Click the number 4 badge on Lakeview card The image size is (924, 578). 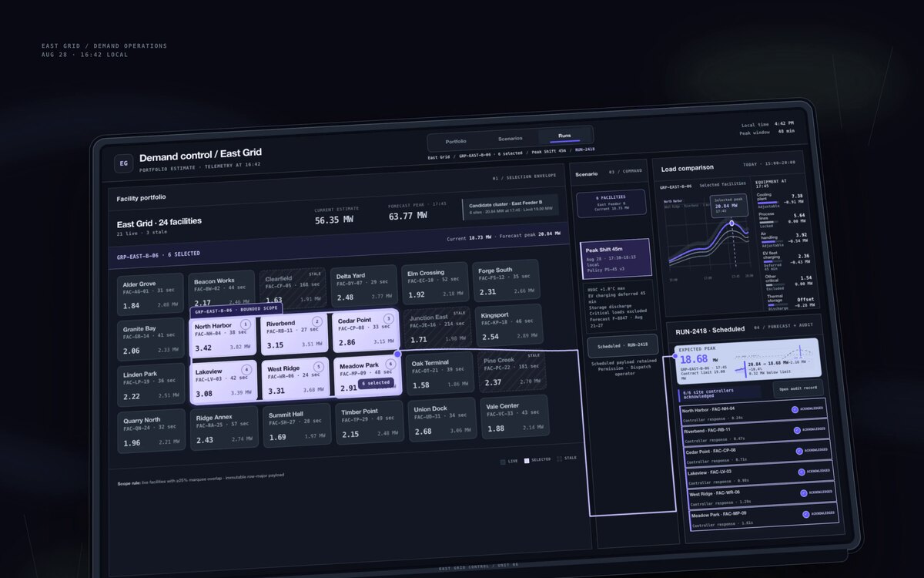(246, 370)
